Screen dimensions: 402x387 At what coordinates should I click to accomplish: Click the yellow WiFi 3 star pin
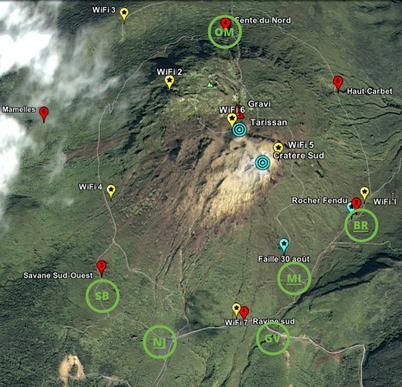click(124, 15)
